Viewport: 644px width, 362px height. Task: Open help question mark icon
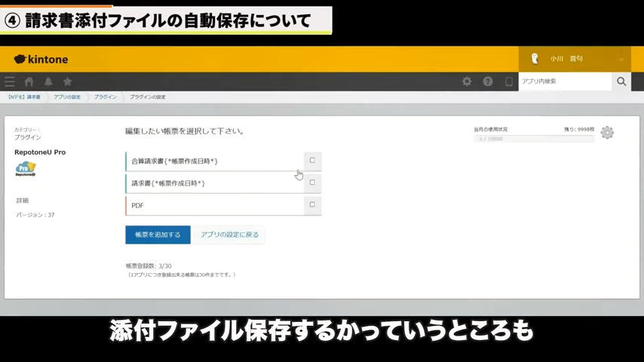(x=487, y=81)
